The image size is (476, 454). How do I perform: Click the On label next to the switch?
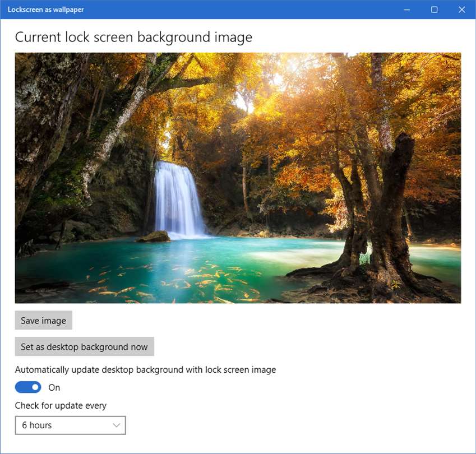pyautogui.click(x=54, y=387)
